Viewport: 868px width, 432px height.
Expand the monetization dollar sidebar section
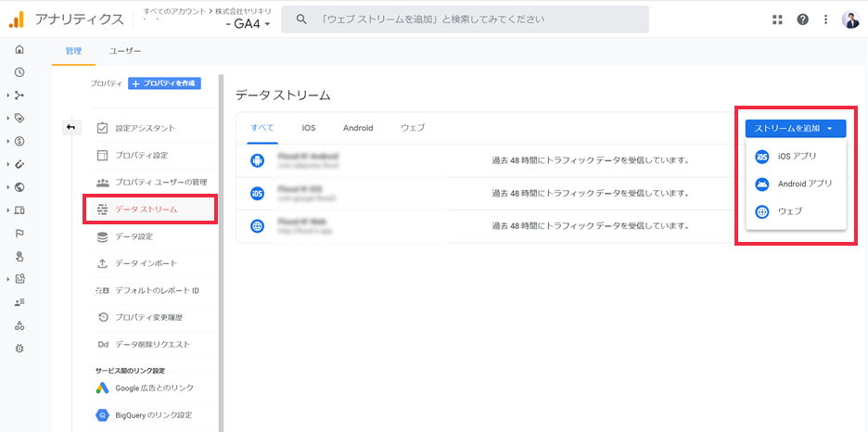coord(19,141)
